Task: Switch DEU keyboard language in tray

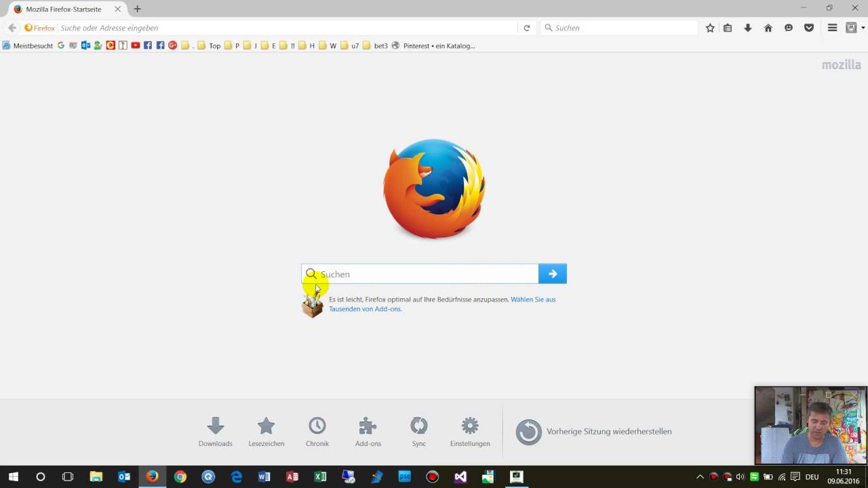Action: (x=812, y=476)
